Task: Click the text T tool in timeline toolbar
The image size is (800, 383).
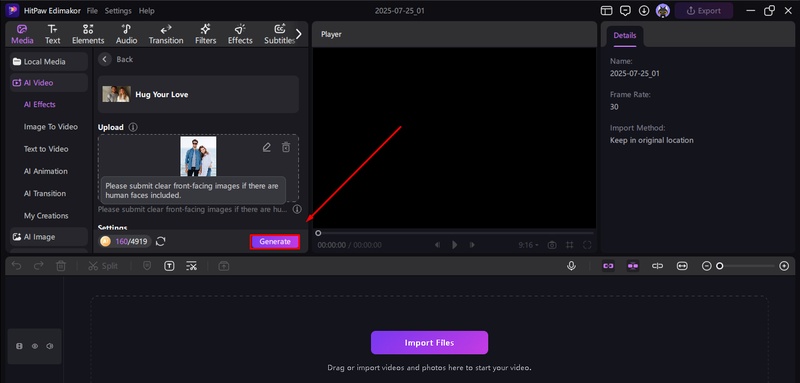Action: pos(169,266)
